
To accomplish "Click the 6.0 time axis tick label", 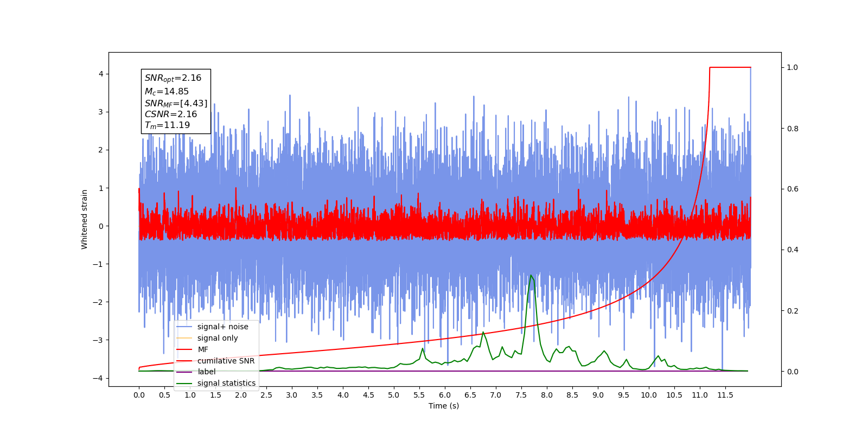I will coord(445,395).
